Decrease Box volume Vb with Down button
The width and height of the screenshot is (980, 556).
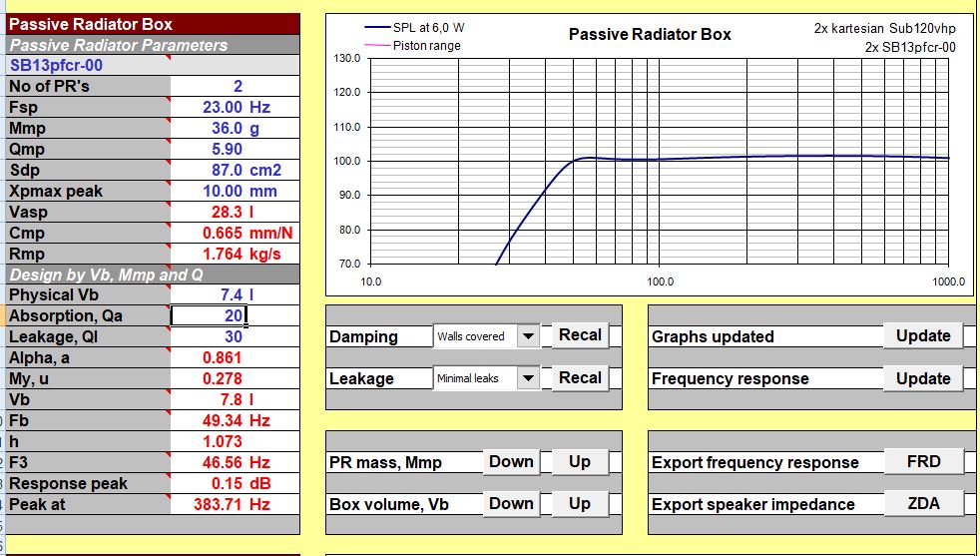(x=511, y=504)
